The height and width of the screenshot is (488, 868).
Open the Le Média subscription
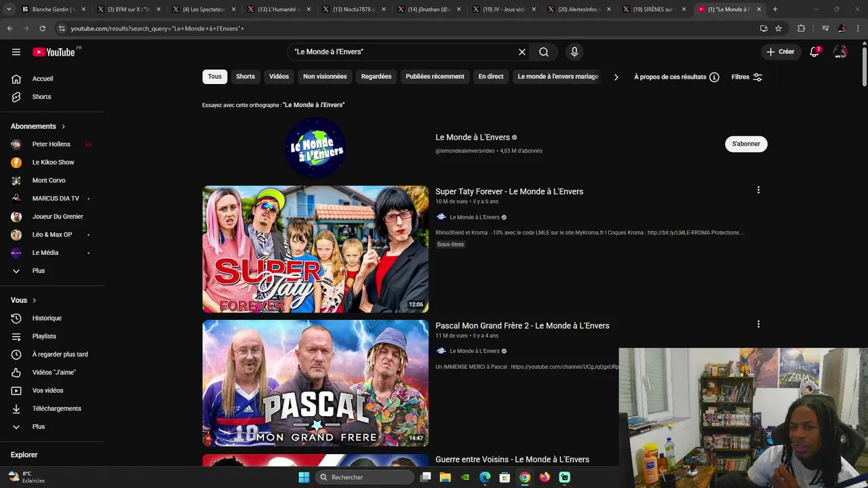[x=52, y=253]
